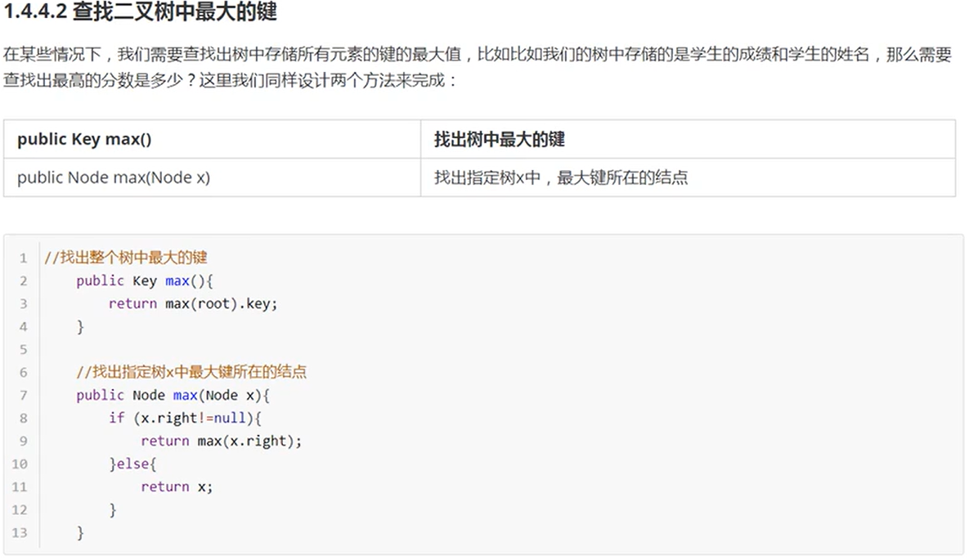
Task: Click heading 1.4.4.2 查找二叉树中最大的键
Action: click(141, 11)
